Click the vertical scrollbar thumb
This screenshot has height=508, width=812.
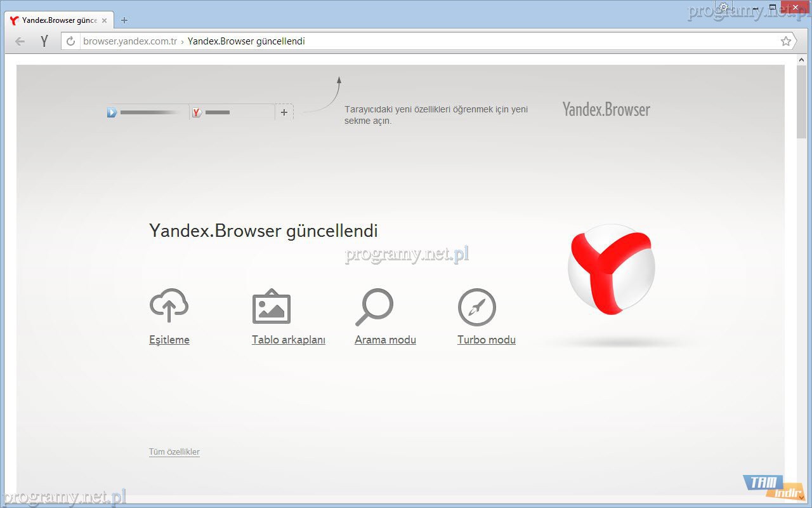coord(802,102)
